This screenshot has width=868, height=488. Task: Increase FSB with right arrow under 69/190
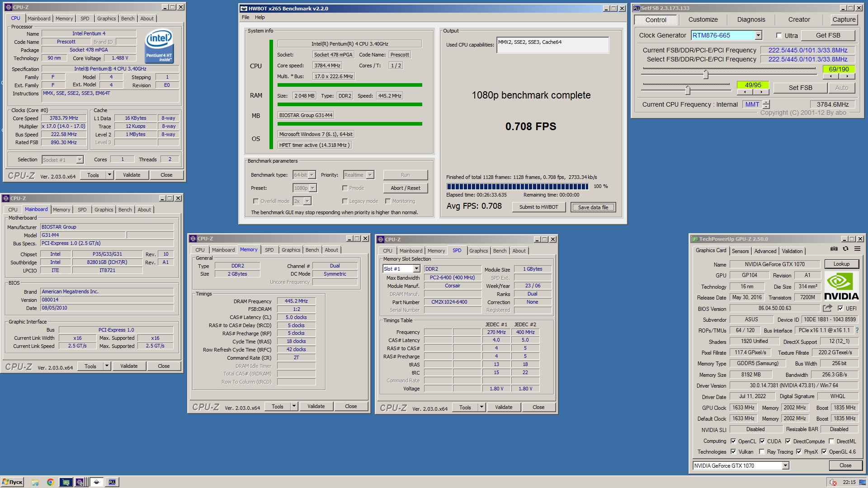[x=847, y=77]
